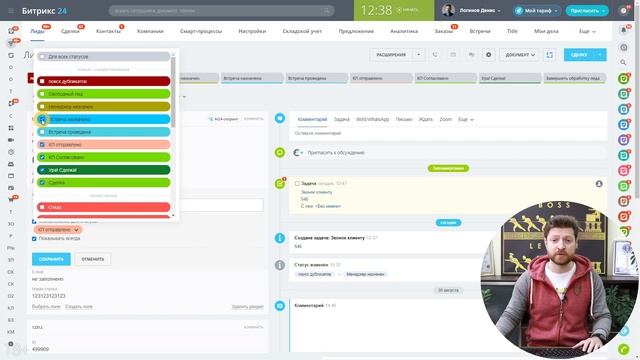This screenshot has height=360, width=640.
Task: Open the 'КП отправлено' status dropdown pill
Action: [58, 230]
